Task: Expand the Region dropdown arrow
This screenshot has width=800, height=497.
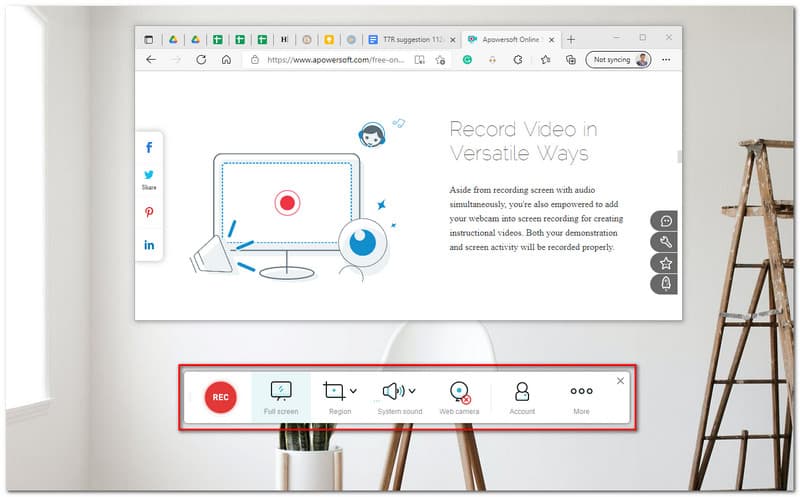Action: point(353,391)
